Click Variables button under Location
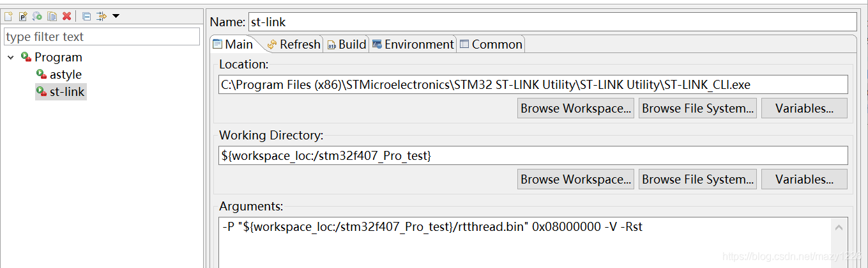The width and height of the screenshot is (868, 268). point(803,108)
